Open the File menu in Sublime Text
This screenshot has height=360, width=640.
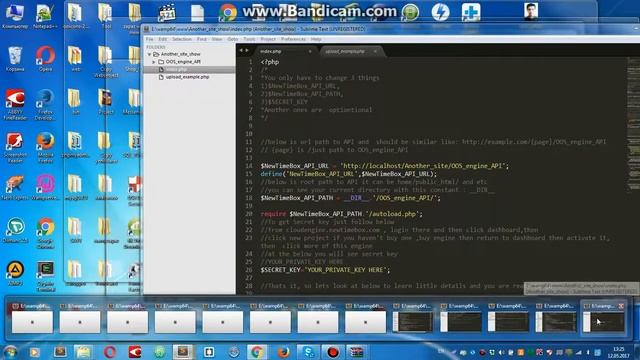(149, 39)
